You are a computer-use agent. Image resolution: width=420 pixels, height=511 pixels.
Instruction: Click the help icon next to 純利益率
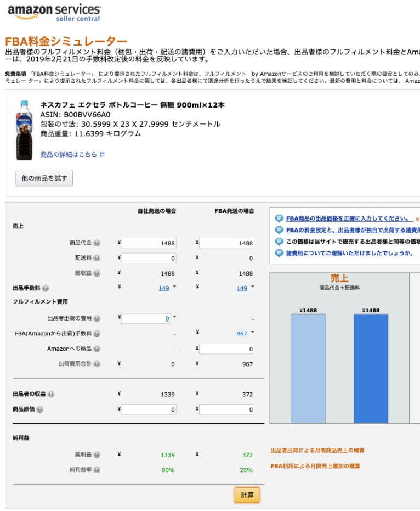click(x=97, y=470)
